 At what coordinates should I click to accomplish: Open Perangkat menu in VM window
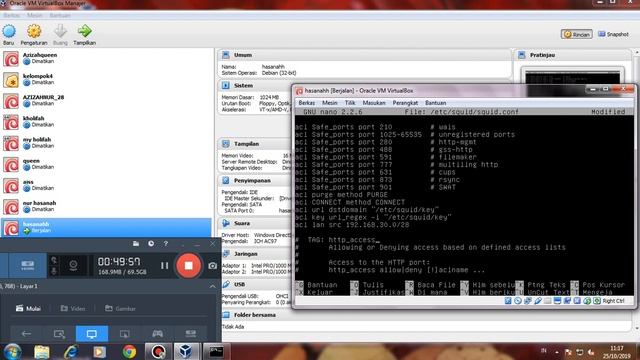coord(405,103)
